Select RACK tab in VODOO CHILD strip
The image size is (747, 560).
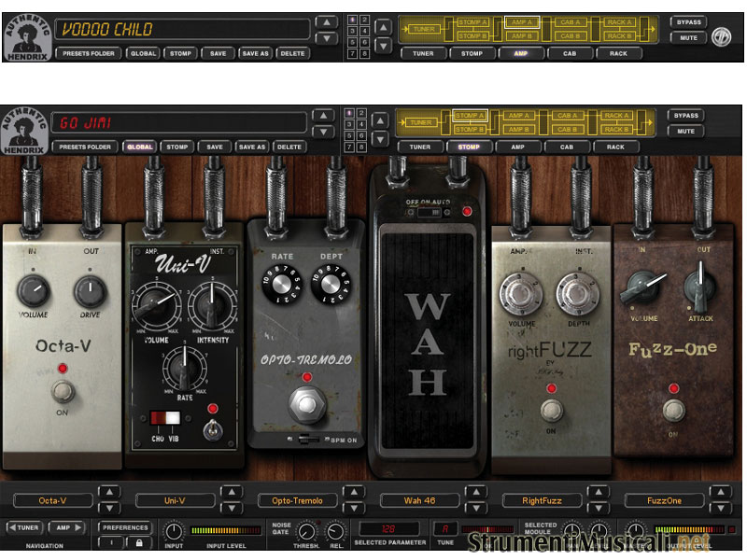point(618,53)
